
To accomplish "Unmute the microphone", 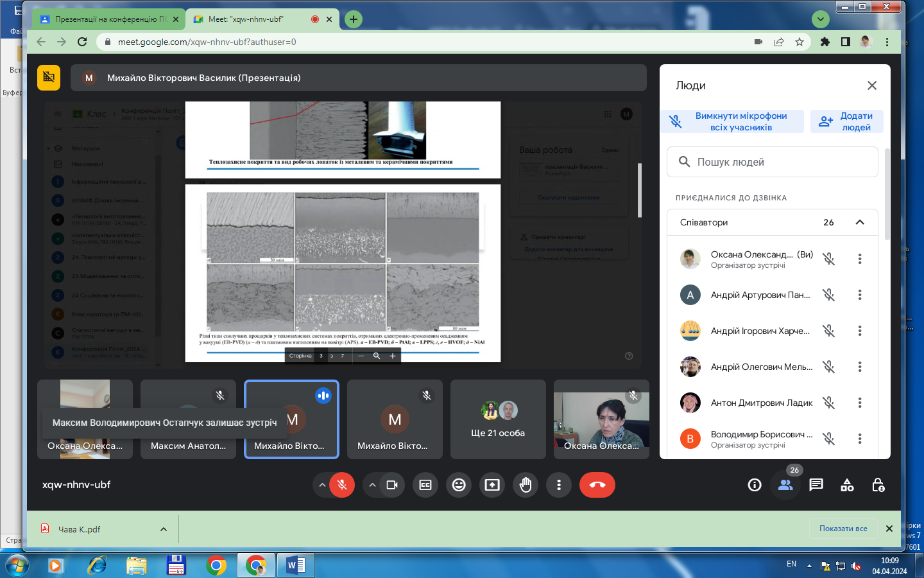I will click(x=342, y=485).
